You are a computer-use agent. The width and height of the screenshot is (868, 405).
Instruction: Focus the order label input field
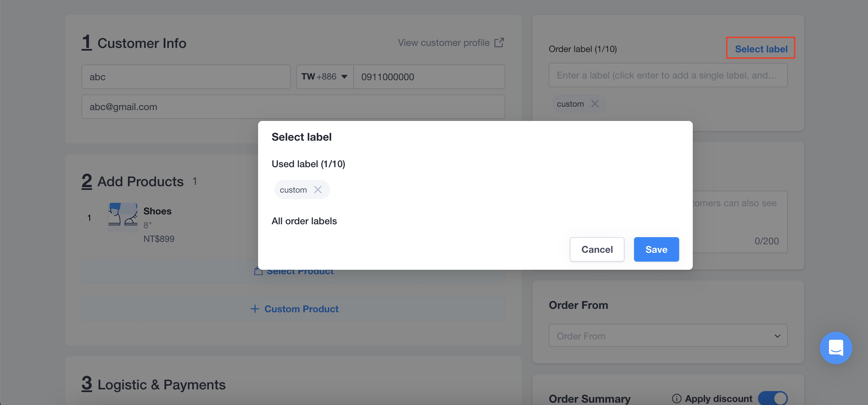pos(668,75)
